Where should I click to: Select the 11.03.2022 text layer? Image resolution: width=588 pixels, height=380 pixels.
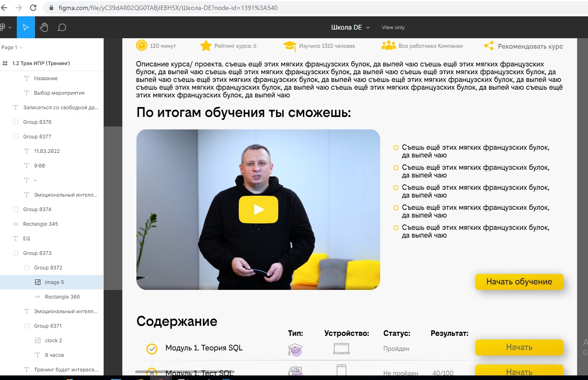click(x=47, y=151)
